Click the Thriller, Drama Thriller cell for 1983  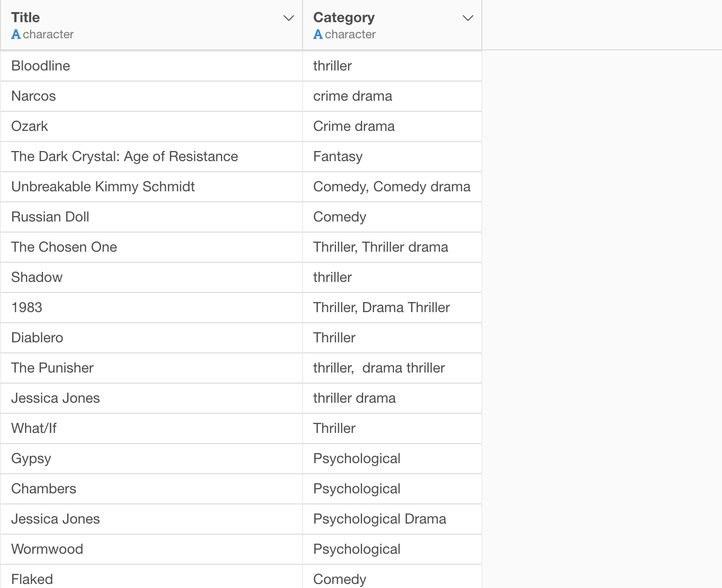392,308
